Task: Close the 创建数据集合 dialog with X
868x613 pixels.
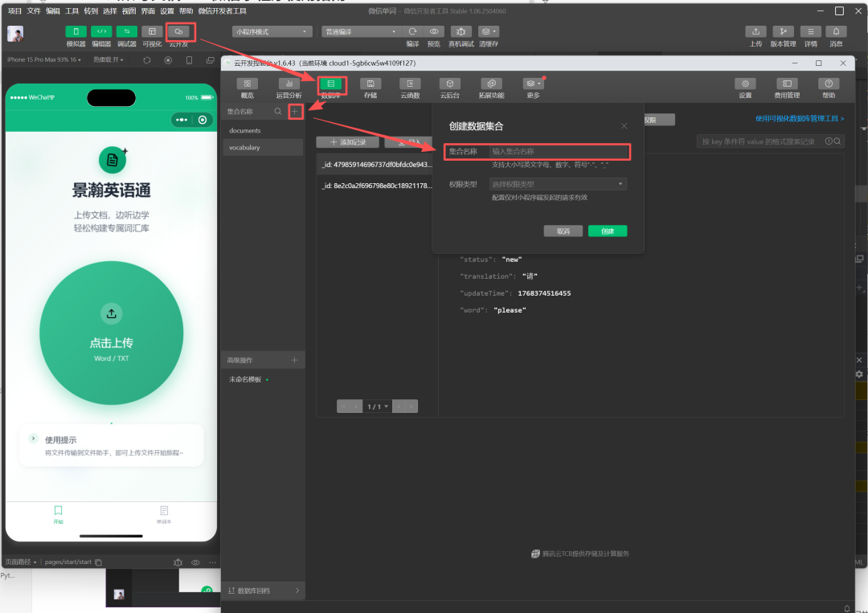Action: 624,126
